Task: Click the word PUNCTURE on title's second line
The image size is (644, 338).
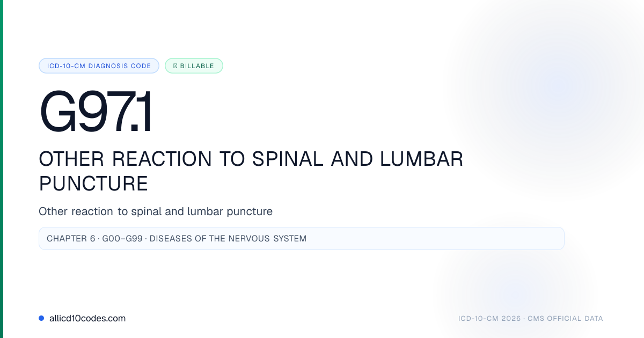Action: (93, 184)
